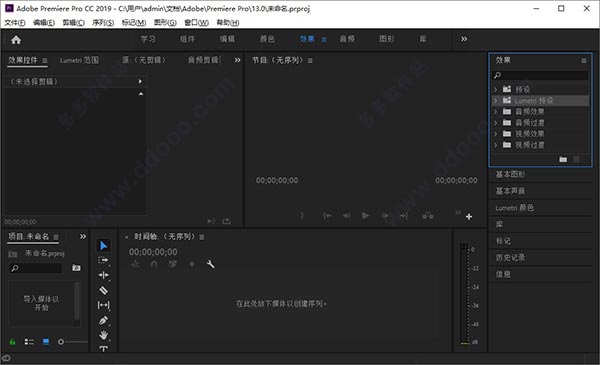Screen dimensions: 600x365
Task: Open the Program monitor Button Editor plus
Action: click(469, 217)
